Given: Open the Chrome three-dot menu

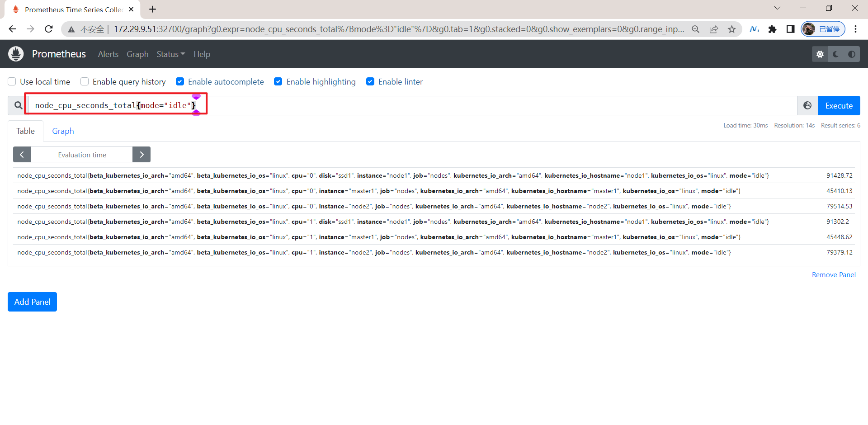Looking at the screenshot, I should pyautogui.click(x=855, y=29).
